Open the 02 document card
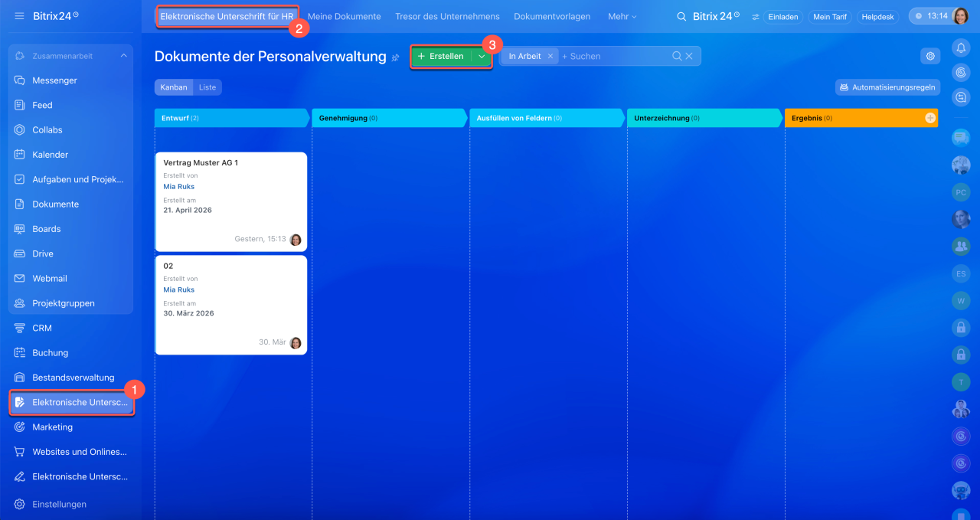Screen dimensions: 980x520 (231, 305)
